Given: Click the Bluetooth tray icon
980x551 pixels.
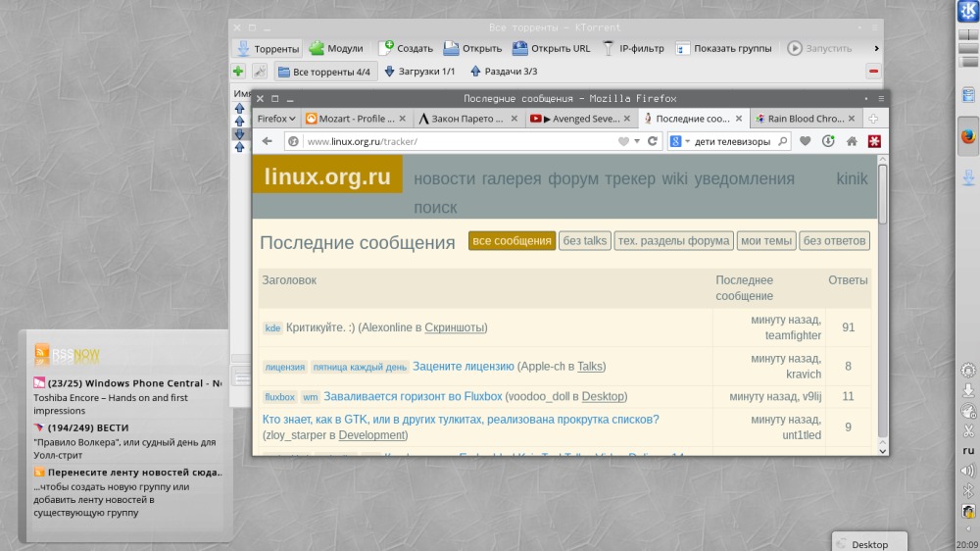Looking at the screenshot, I should pyautogui.click(x=968, y=490).
